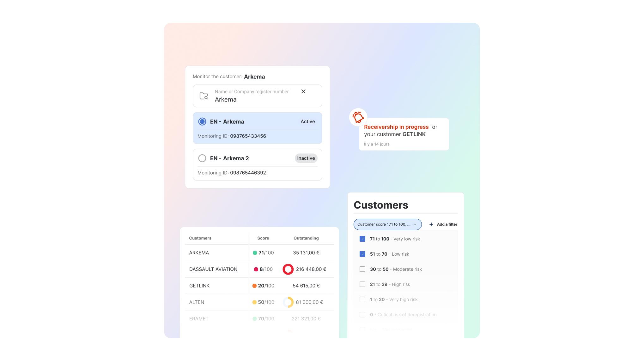Click Add a filter button
Image resolution: width=644 pixels, height=361 pixels.
coord(443,224)
